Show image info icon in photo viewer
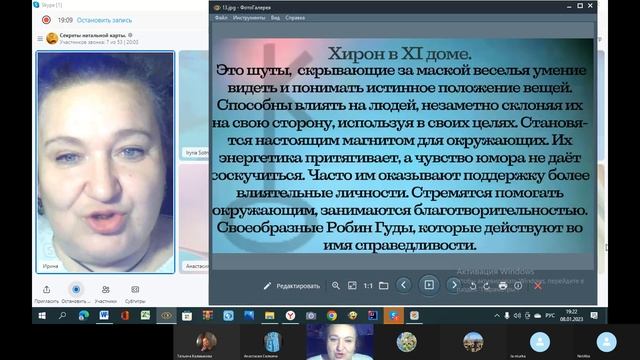Image resolution: width=640 pixels, height=360 pixels. (518, 286)
